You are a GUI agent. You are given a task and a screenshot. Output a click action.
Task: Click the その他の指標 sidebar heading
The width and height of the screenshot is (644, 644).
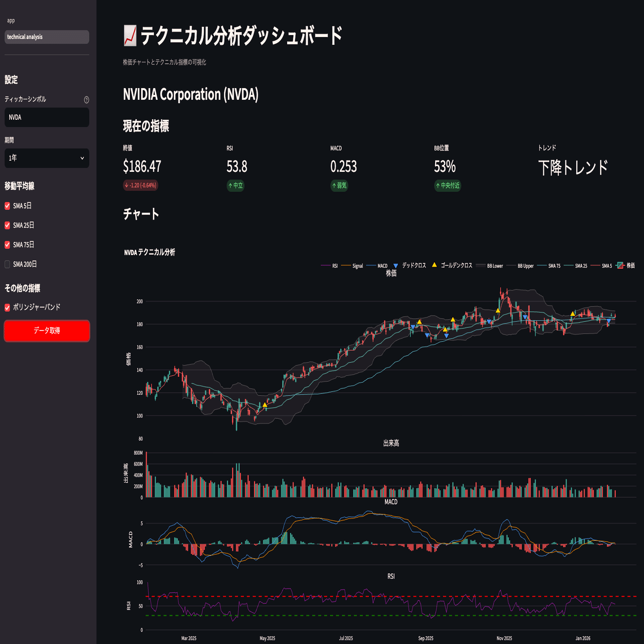click(x=22, y=288)
